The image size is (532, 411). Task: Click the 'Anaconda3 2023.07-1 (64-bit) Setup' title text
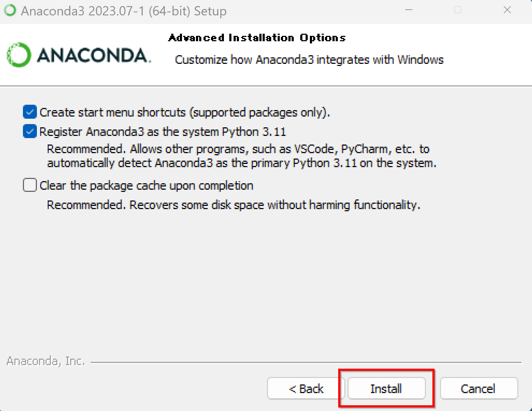point(124,11)
